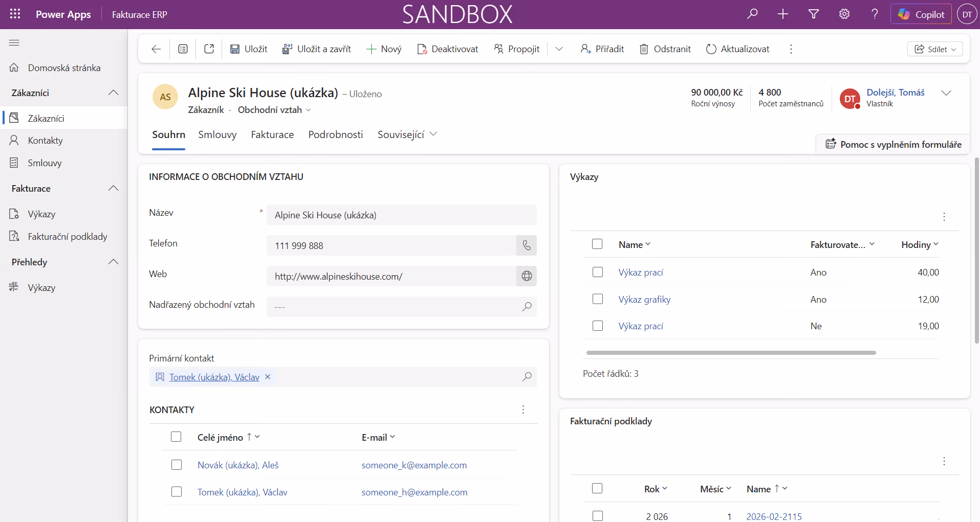This screenshot has width=980, height=522.
Task: Click the phone call icon beside Telefon
Action: click(x=527, y=245)
